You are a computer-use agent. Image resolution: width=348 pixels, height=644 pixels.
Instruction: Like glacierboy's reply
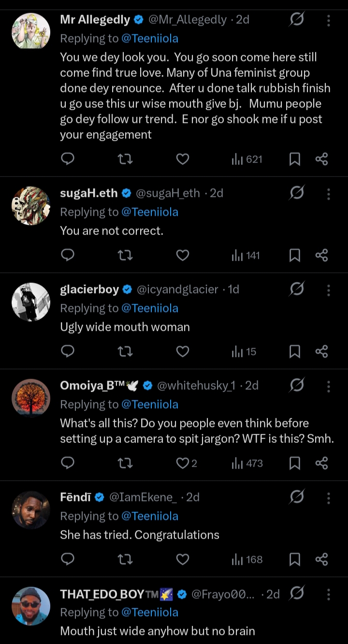tap(182, 351)
